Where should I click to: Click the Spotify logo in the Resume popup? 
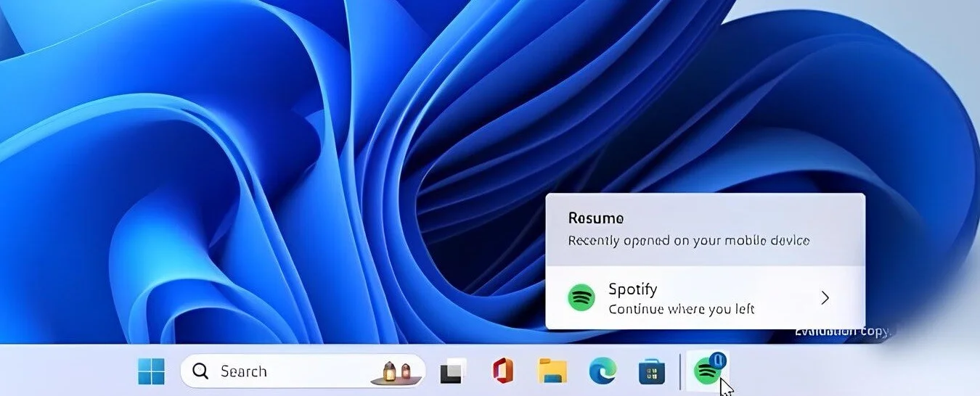point(581,297)
